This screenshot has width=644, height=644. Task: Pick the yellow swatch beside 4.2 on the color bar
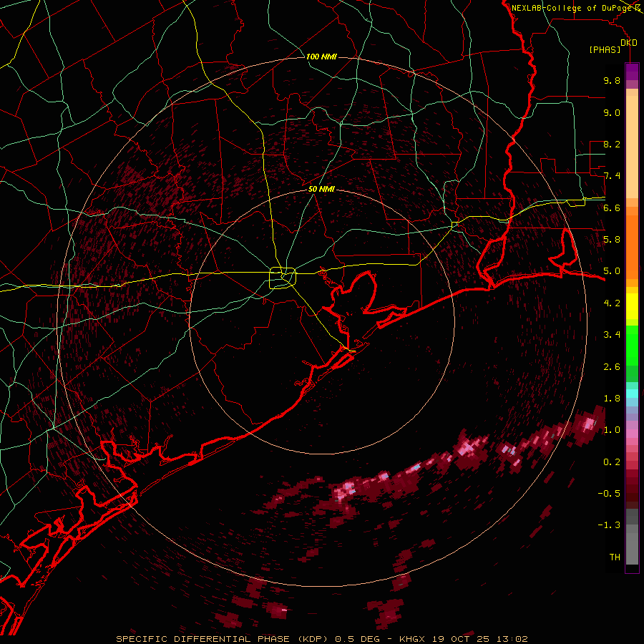pos(632,306)
